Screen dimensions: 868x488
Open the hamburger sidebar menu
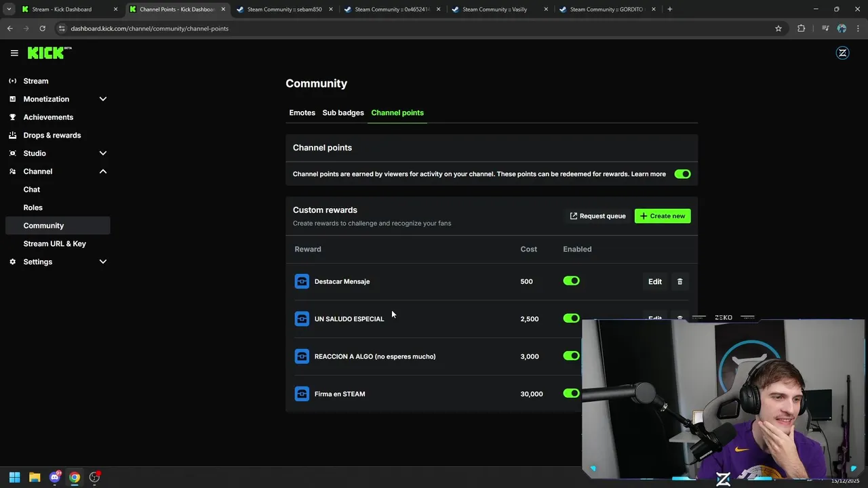(x=14, y=53)
